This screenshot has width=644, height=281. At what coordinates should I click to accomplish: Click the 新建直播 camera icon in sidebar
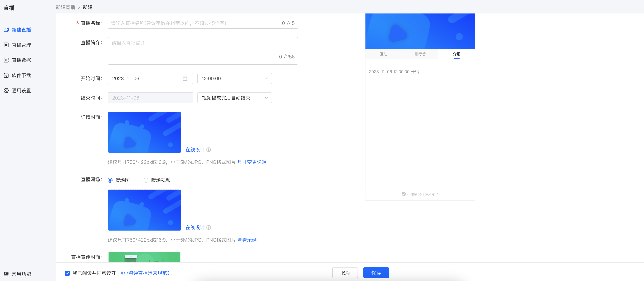[6, 30]
